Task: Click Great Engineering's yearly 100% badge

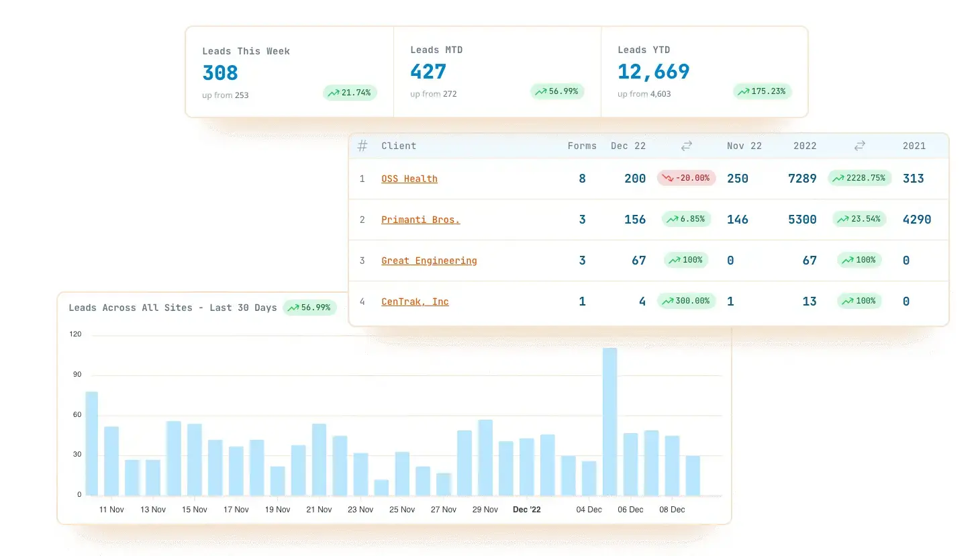Action: [859, 260]
